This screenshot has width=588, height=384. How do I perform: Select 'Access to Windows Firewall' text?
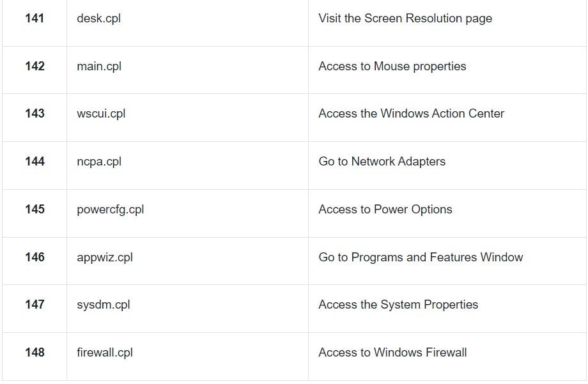click(x=392, y=353)
